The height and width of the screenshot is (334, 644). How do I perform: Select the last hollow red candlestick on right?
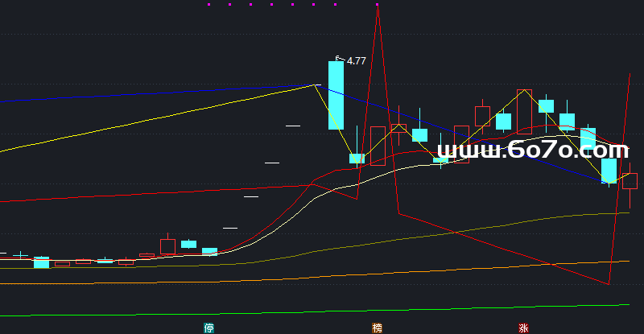630,181
